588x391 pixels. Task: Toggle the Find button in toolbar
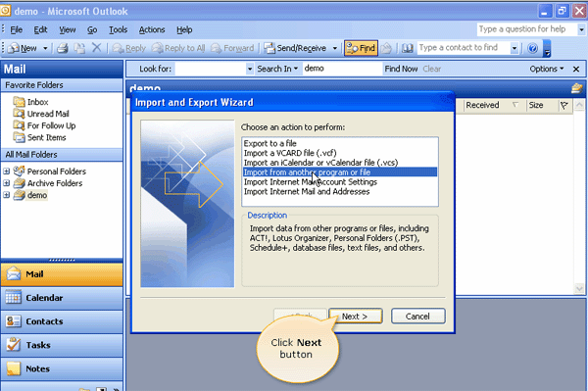pos(361,48)
